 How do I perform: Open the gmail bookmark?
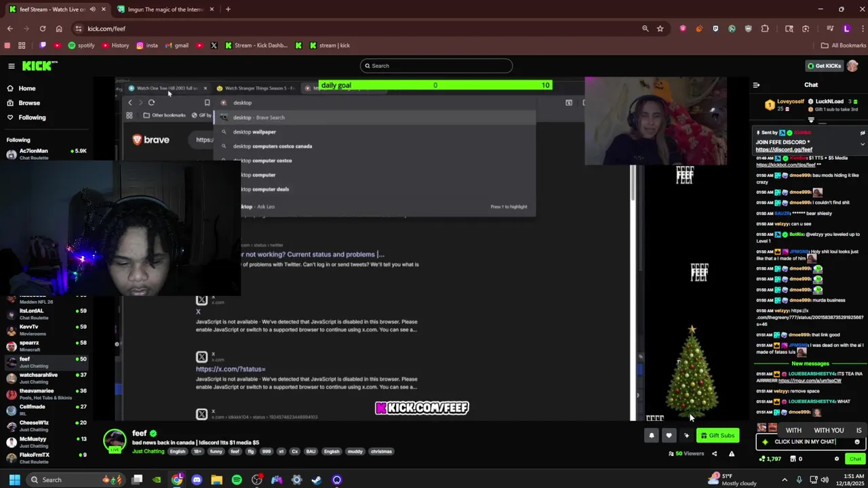tap(176, 45)
